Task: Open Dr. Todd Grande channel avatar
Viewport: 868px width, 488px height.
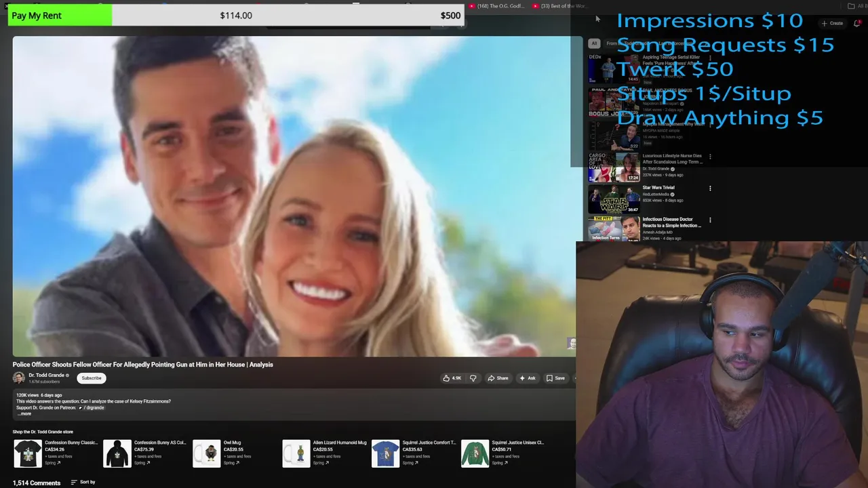Action: 19,378
